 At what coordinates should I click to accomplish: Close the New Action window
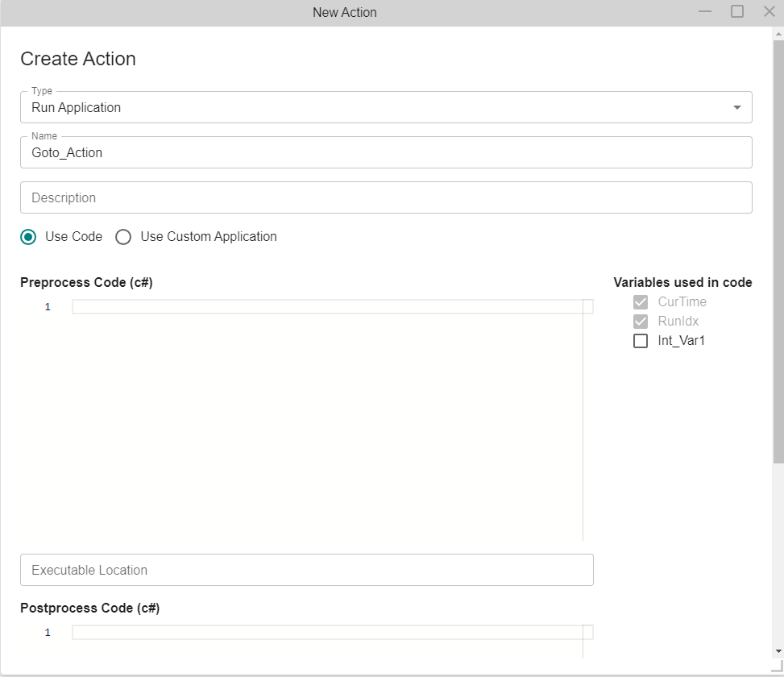(769, 11)
